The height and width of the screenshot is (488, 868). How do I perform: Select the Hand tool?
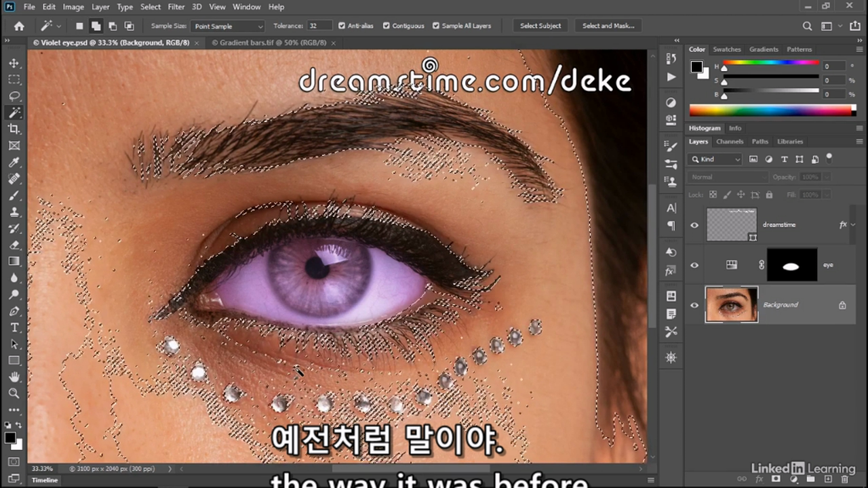pyautogui.click(x=14, y=377)
